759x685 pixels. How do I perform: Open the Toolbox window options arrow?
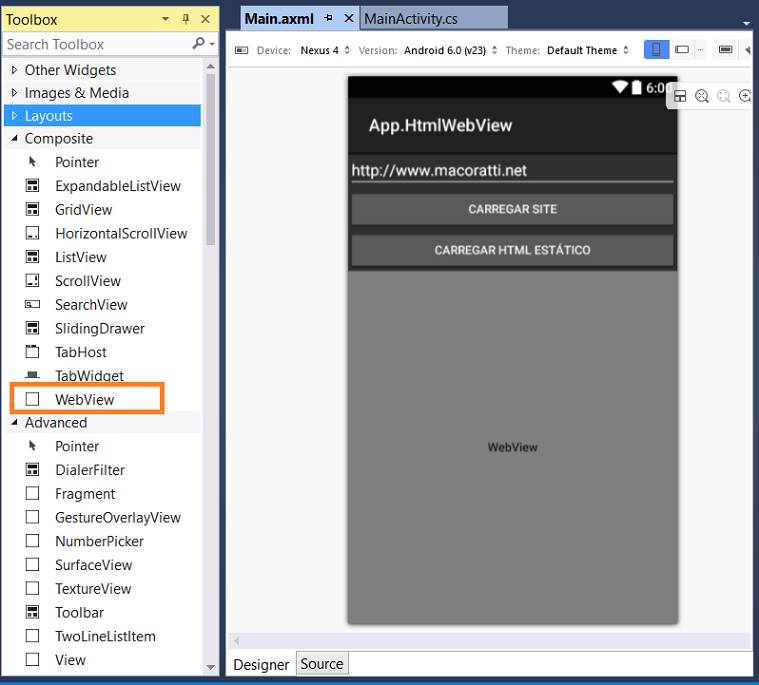click(166, 19)
